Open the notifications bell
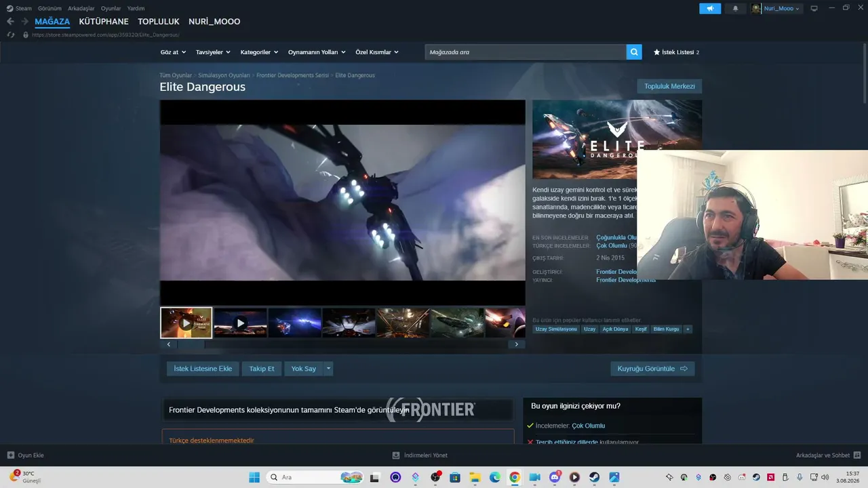 tap(736, 8)
